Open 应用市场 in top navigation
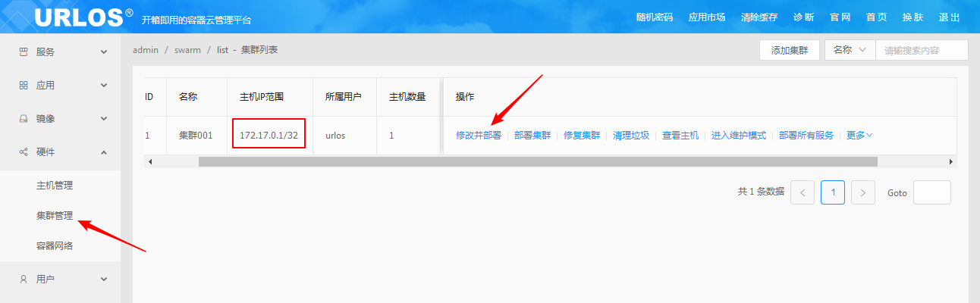This screenshot has width=980, height=303. pyautogui.click(x=706, y=17)
